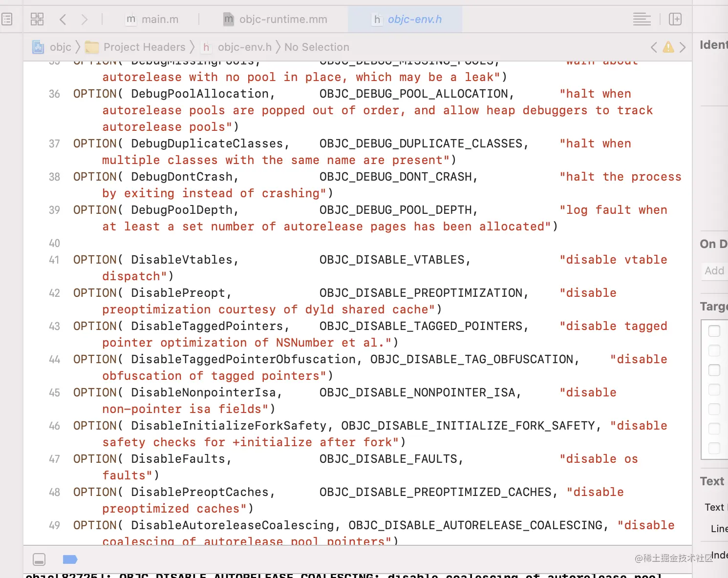Image resolution: width=728 pixels, height=578 pixels.
Task: Click the OBJC_DEBUG_POOL_ALLOCATION identifier
Action: click(x=414, y=94)
